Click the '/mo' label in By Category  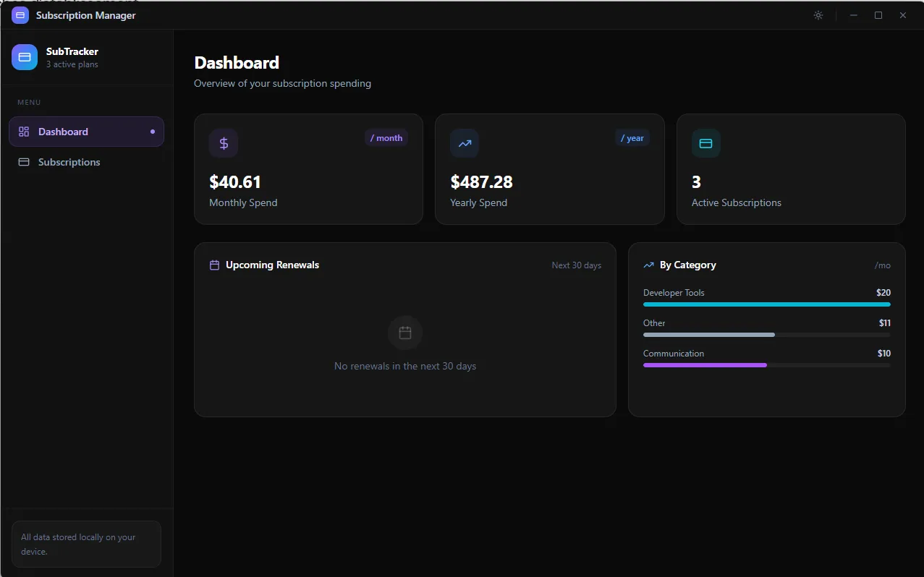coord(883,265)
